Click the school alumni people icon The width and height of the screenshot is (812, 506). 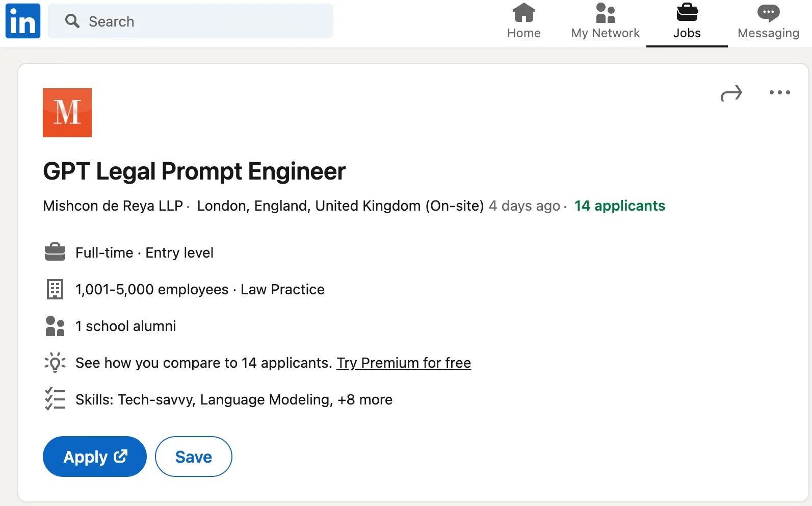[55, 326]
